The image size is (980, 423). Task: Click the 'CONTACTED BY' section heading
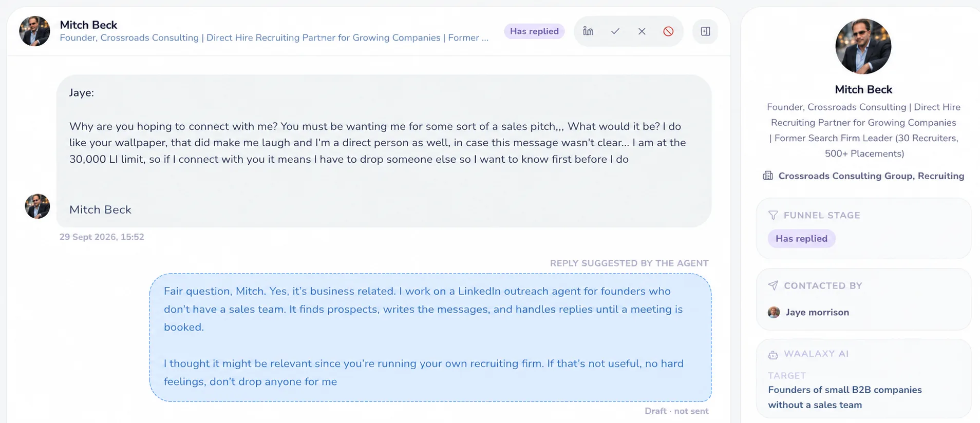823,285
